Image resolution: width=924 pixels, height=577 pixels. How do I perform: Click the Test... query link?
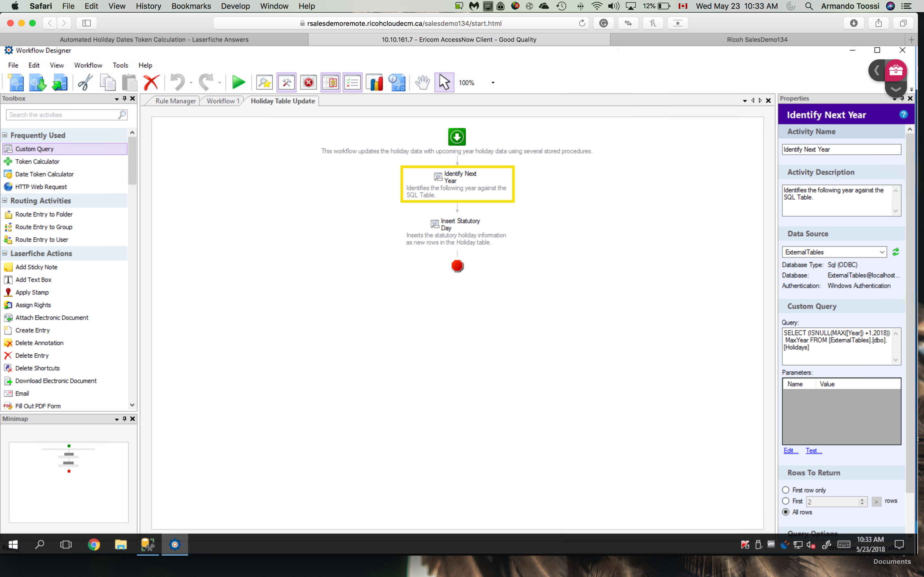813,451
